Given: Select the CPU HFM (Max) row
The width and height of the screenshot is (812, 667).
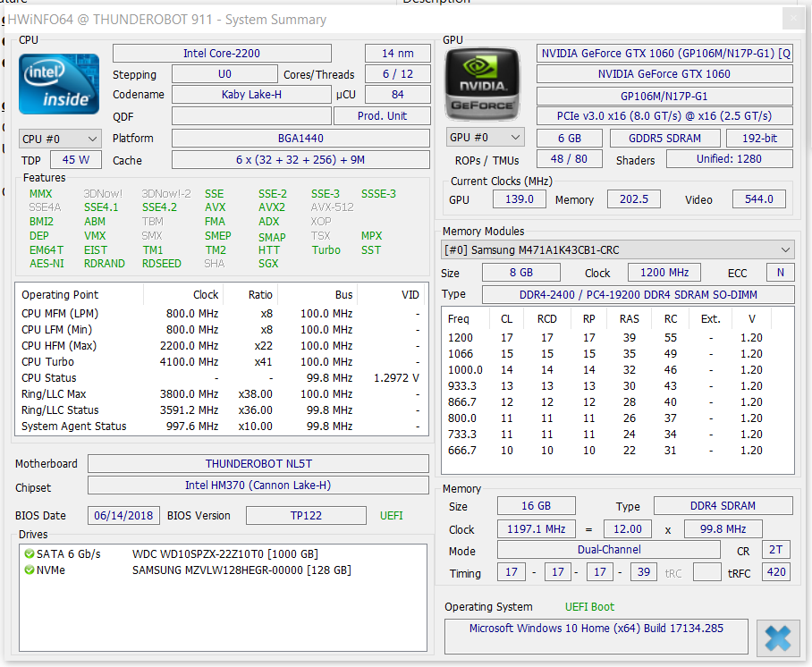Looking at the screenshot, I should click(222, 346).
